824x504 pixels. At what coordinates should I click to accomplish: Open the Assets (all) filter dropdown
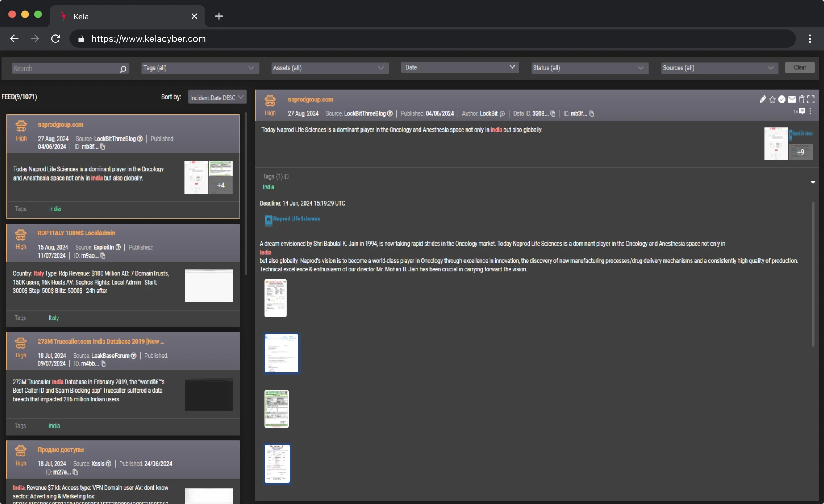point(330,68)
